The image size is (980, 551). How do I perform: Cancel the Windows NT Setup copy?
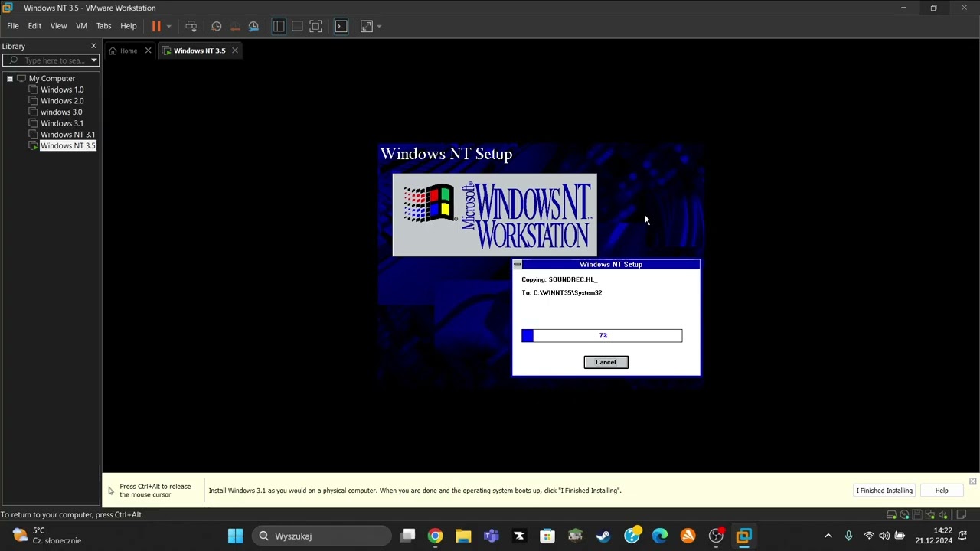click(606, 362)
